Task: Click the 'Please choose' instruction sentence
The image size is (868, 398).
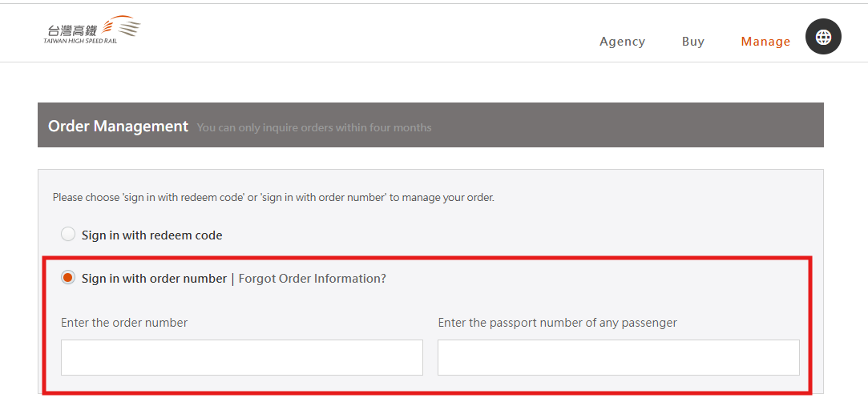Action: pyautogui.click(x=273, y=197)
